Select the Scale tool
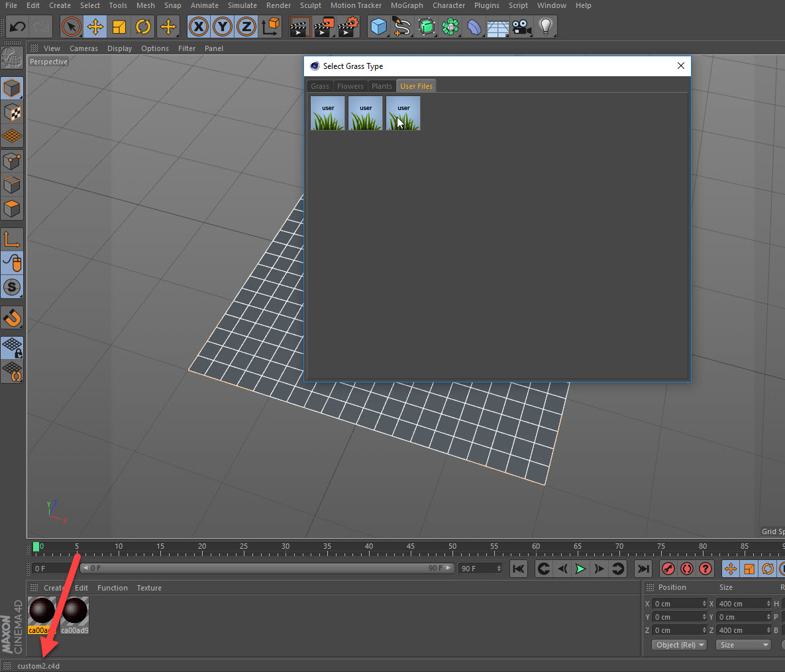The height and width of the screenshot is (672, 785). pyautogui.click(x=119, y=27)
